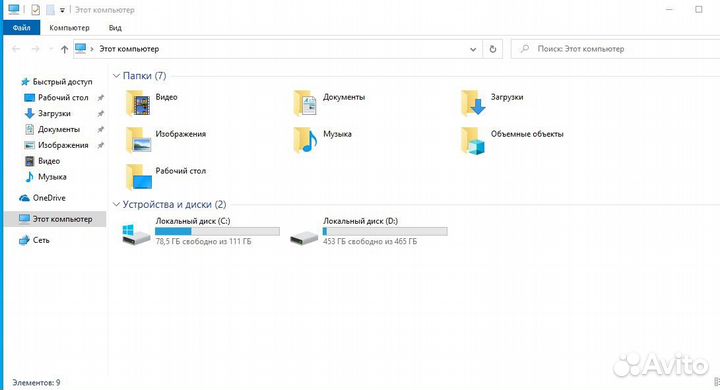
Task: Click the search magnifier icon
Action: (525, 48)
